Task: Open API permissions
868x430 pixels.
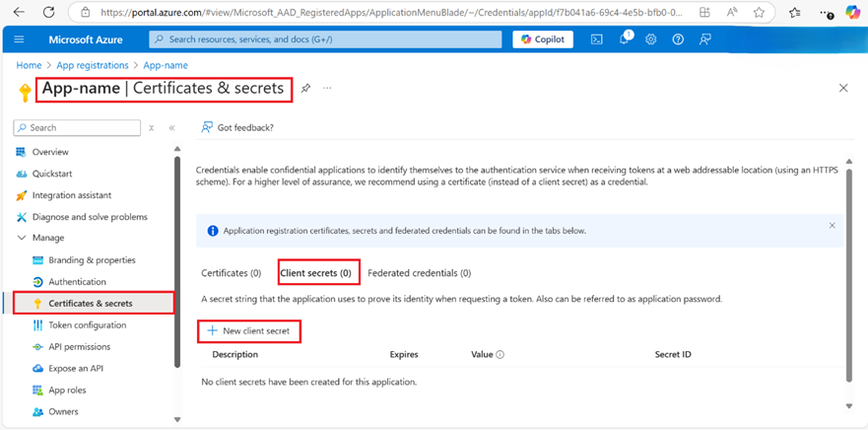Action: 79,346
